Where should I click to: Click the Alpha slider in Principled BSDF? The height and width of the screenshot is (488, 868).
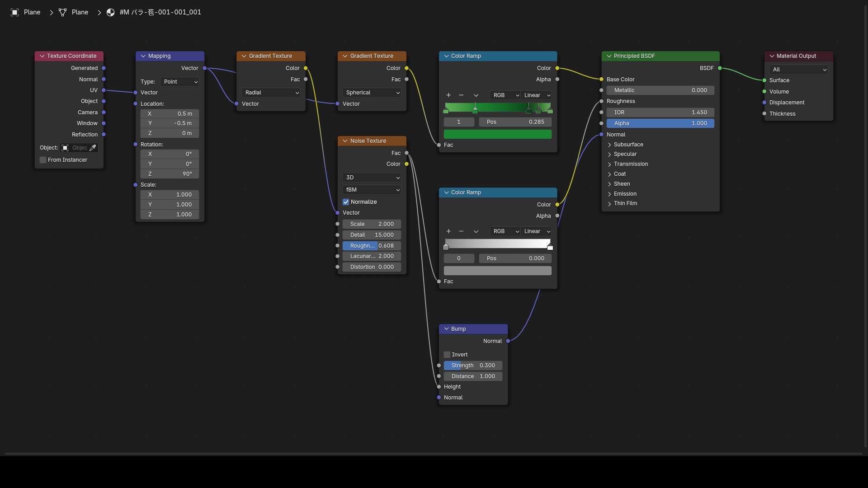click(660, 123)
